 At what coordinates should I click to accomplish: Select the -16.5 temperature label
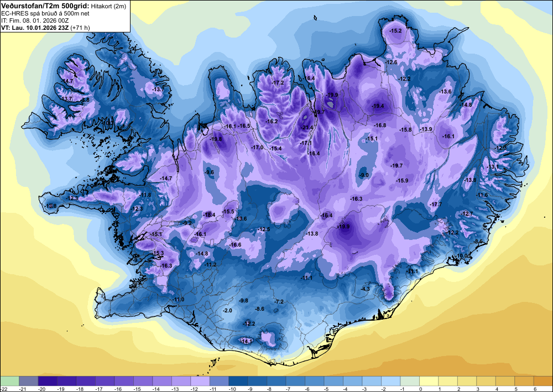pos(244,126)
